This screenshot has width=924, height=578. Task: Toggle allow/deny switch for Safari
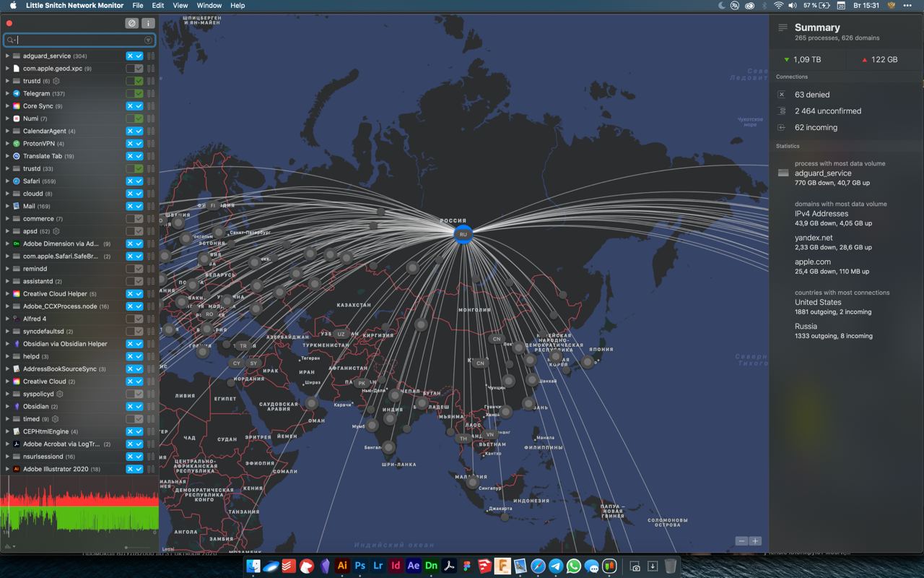click(134, 181)
